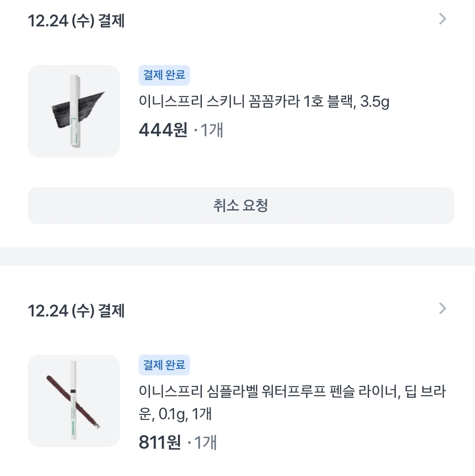This screenshot has width=475, height=476.
Task: Select the 444원 price text
Action: point(163,130)
